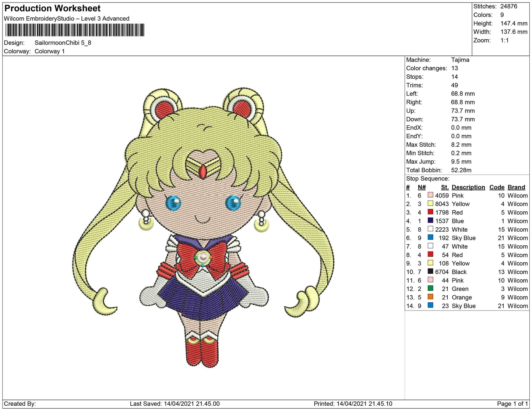Select the "Wilcom EmbroideryStudio – Level 3 Advanced" line
The width and height of the screenshot is (532, 409).
click(67, 18)
